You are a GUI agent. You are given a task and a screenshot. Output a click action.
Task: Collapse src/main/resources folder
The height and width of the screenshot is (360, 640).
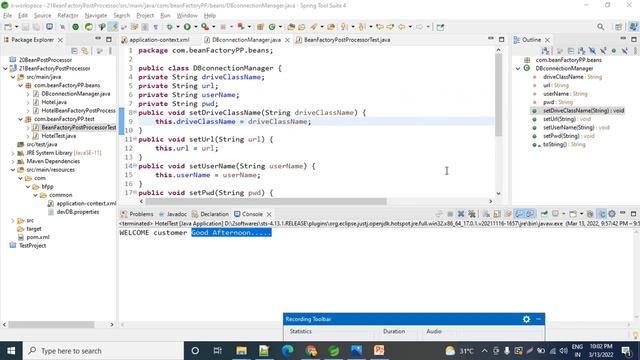pyautogui.click(x=13, y=170)
